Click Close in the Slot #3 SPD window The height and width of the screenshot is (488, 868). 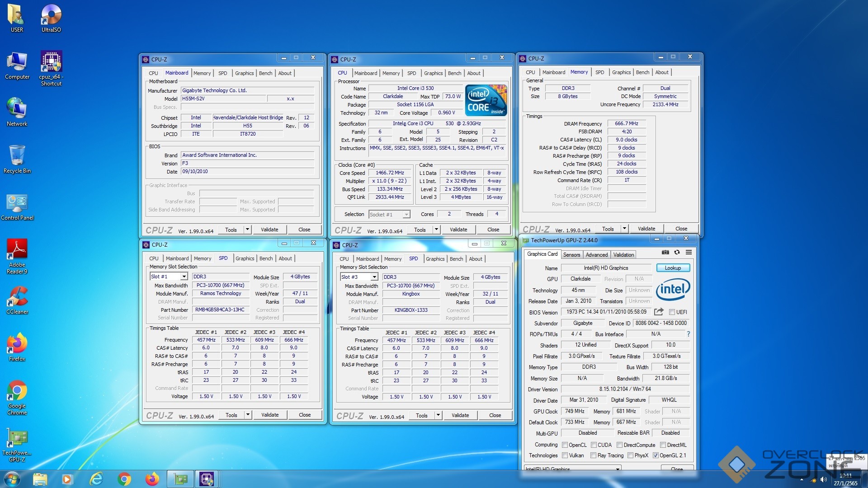495,415
